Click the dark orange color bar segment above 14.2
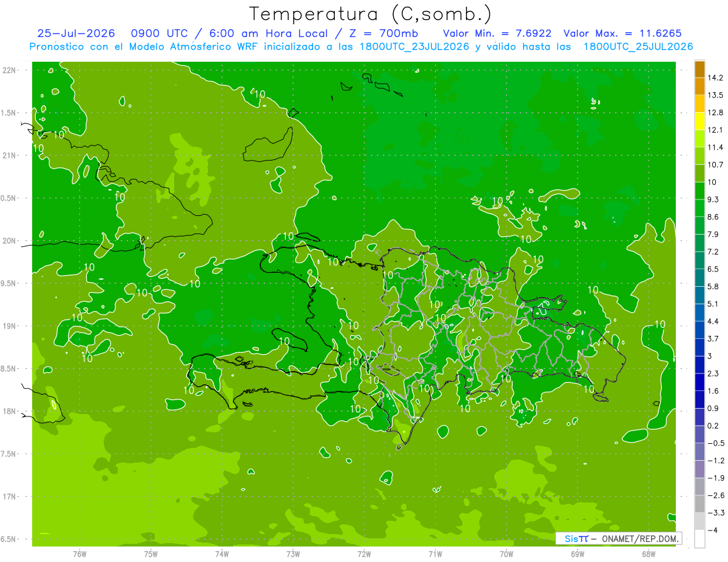Screen dimensions: 728x562 [699, 69]
